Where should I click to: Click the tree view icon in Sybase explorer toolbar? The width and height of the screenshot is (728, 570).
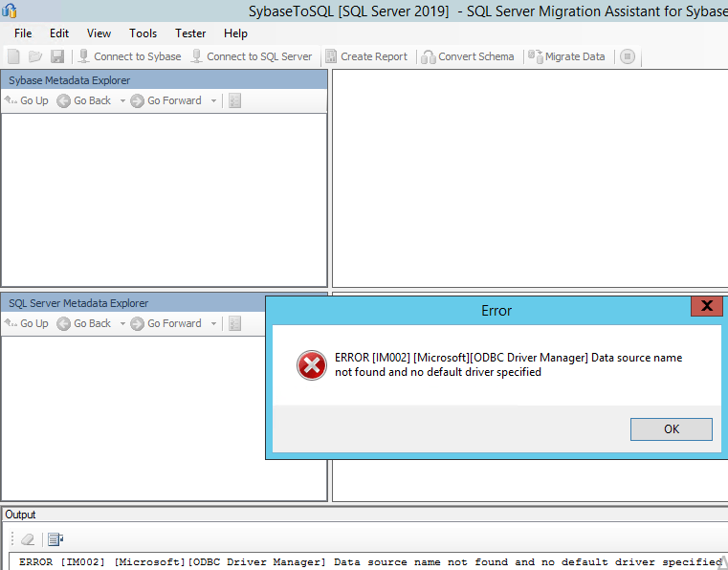235,100
